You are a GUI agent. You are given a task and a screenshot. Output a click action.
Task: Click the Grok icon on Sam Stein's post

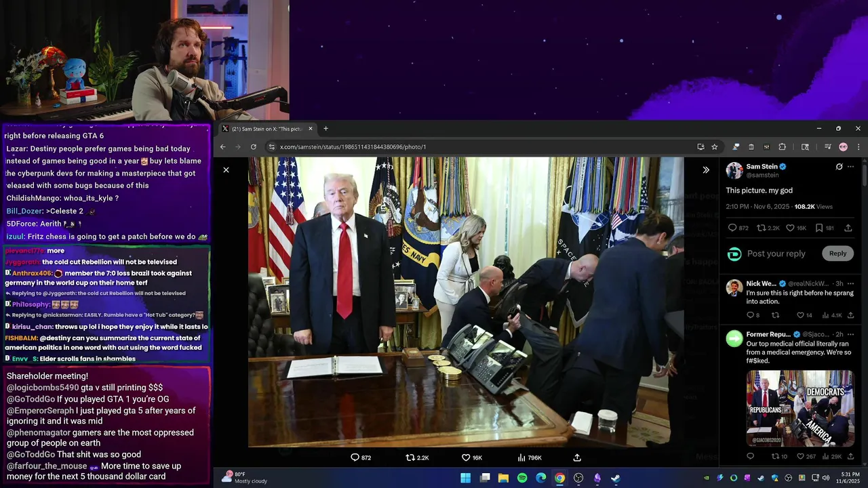pos(839,167)
